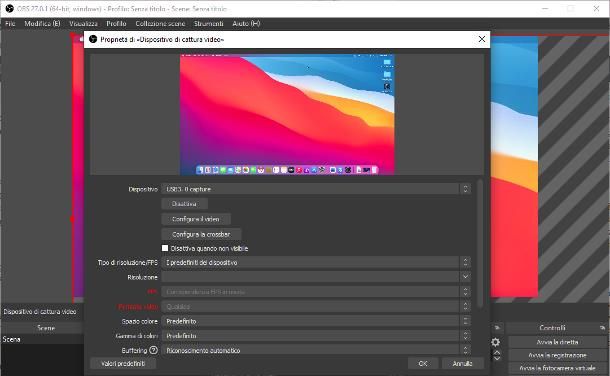Open the Profilo menu
The image size is (610, 376).
(x=116, y=24)
